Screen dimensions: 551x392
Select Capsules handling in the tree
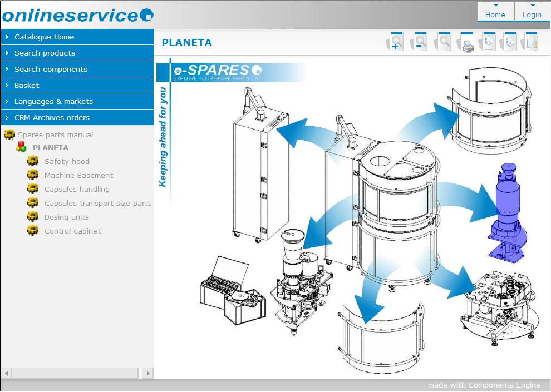point(77,189)
